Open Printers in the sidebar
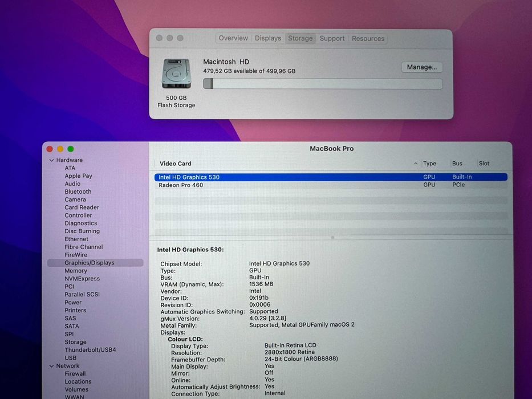 75,311
